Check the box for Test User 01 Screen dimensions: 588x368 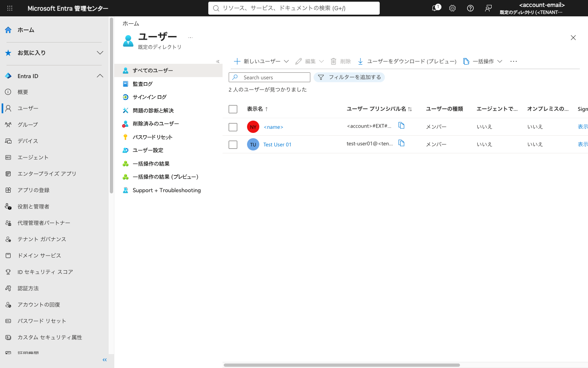[x=233, y=145]
